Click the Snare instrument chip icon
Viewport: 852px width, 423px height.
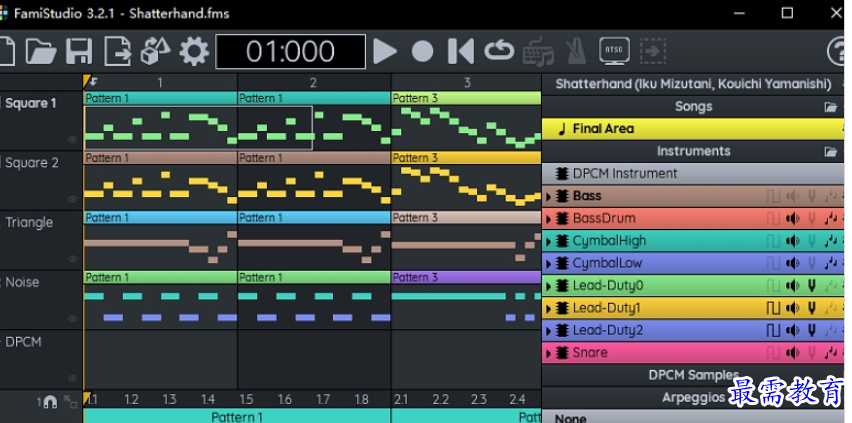[x=562, y=353]
